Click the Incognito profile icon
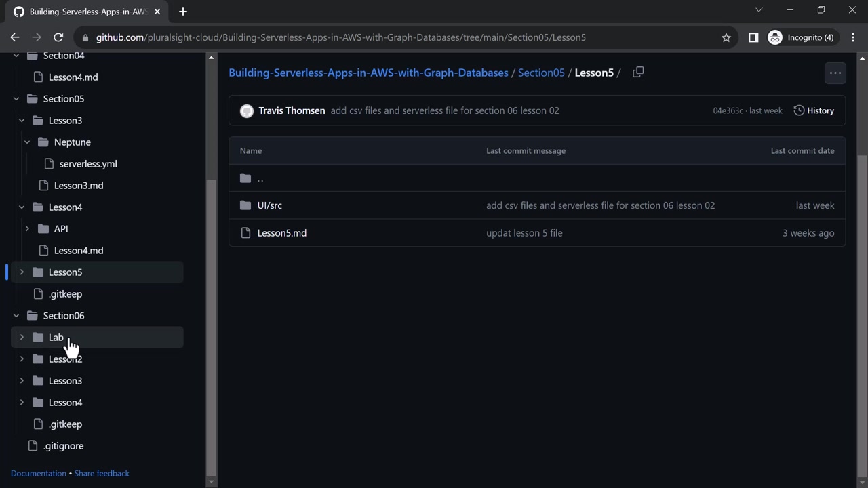The image size is (868, 488). [x=775, y=37]
